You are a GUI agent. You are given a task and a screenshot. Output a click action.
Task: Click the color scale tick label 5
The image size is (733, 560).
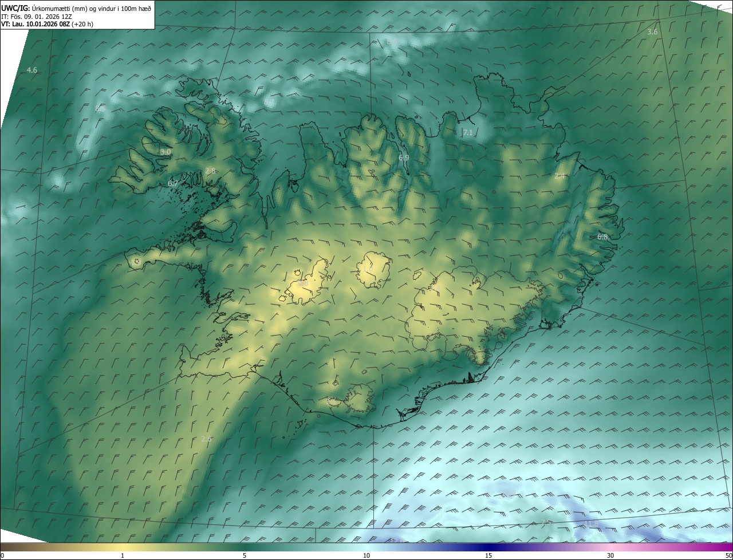(245, 555)
